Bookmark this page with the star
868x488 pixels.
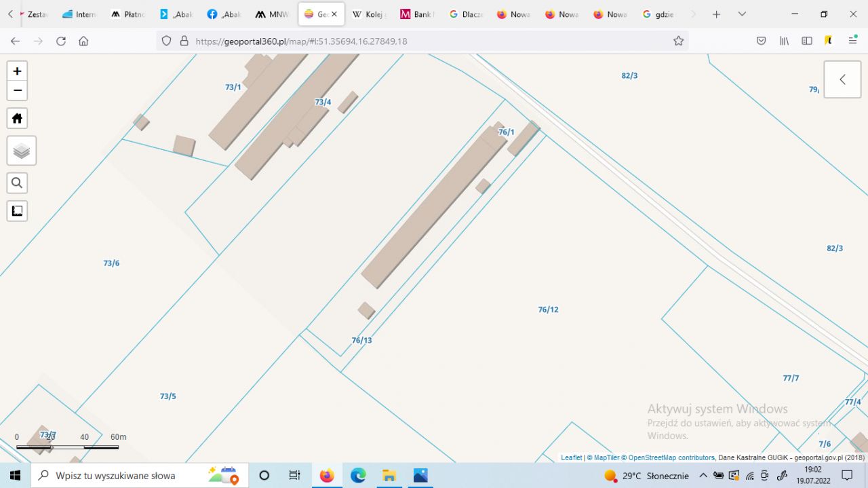(x=678, y=41)
